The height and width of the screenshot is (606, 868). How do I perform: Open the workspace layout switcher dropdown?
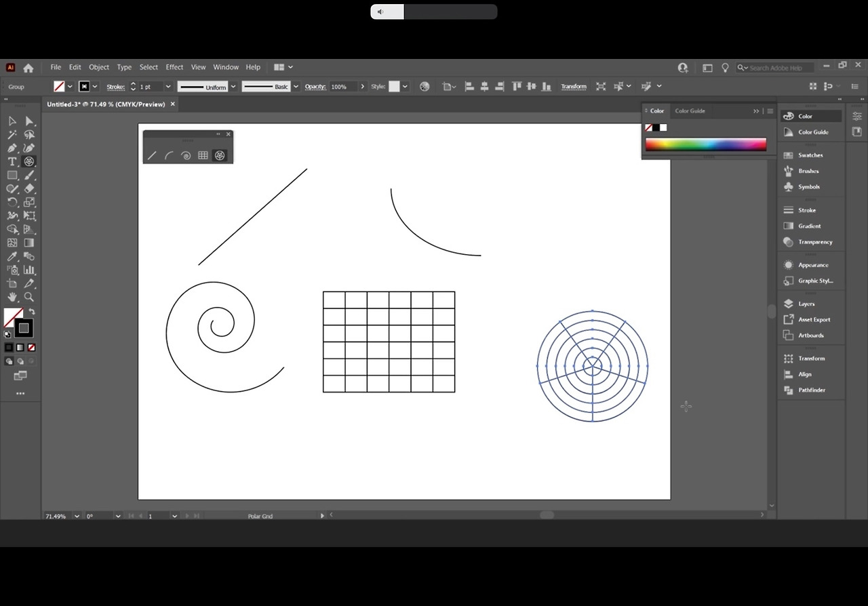click(x=283, y=67)
